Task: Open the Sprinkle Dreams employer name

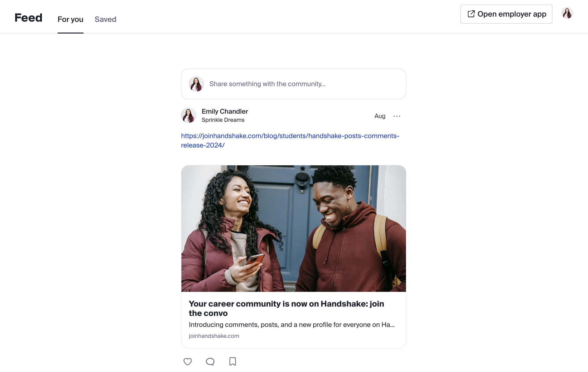Action: coord(223,120)
